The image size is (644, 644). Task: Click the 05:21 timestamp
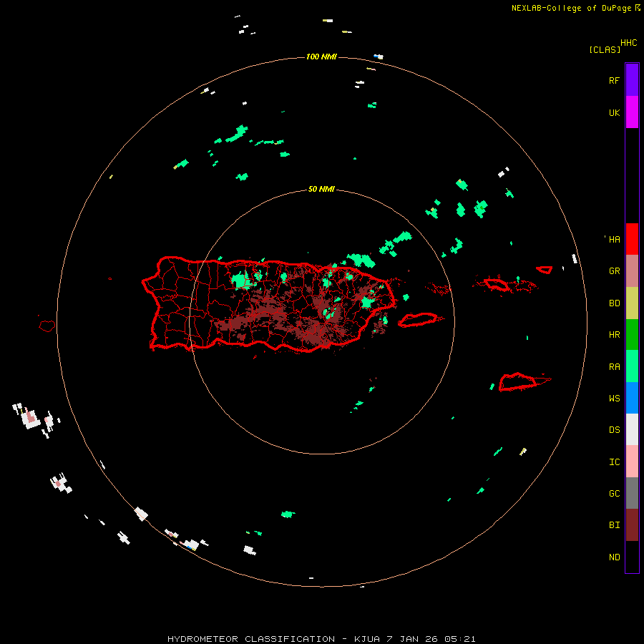[x=462, y=639]
